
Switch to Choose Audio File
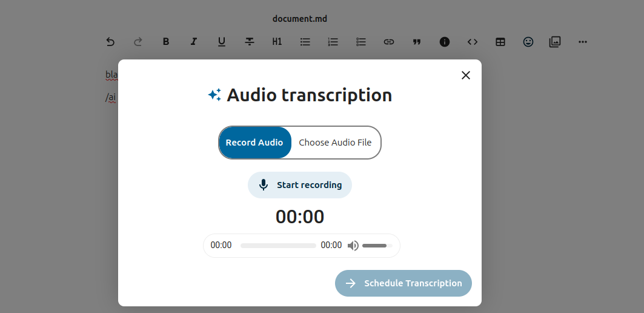pos(335,143)
